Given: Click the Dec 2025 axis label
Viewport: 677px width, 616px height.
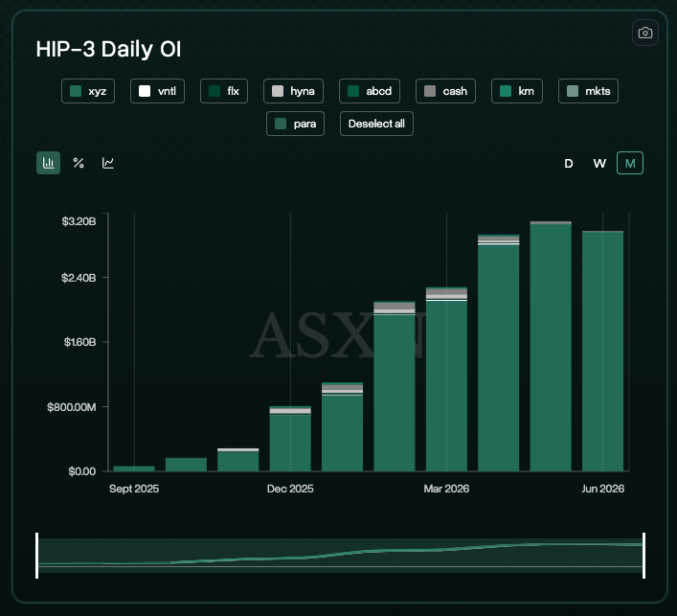Looking at the screenshot, I should [290, 489].
